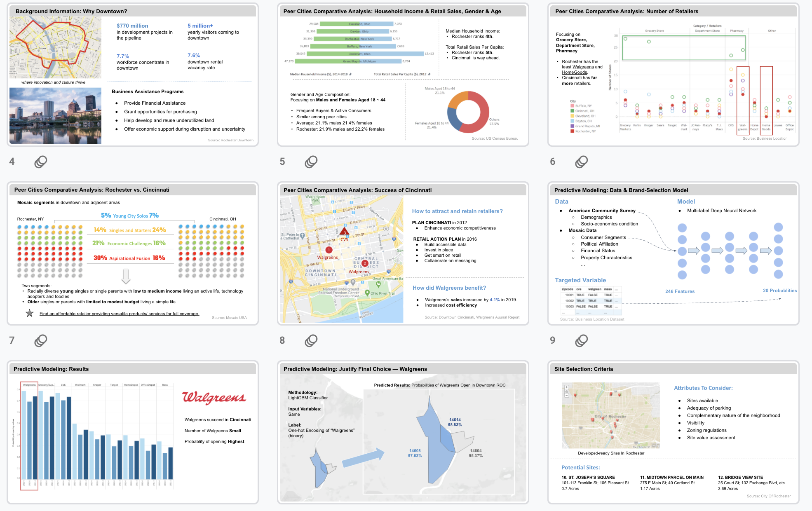
Task: Click the animation icon below slide 5
Action: click(311, 162)
